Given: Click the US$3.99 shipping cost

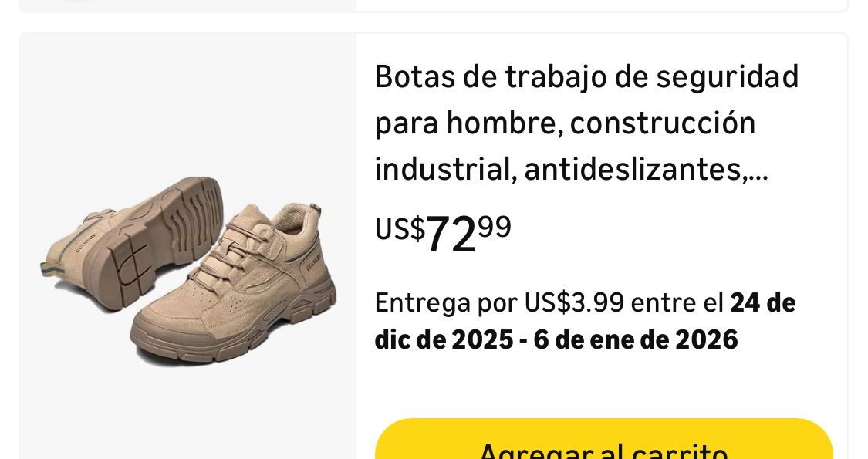Looking at the screenshot, I should (574, 303).
